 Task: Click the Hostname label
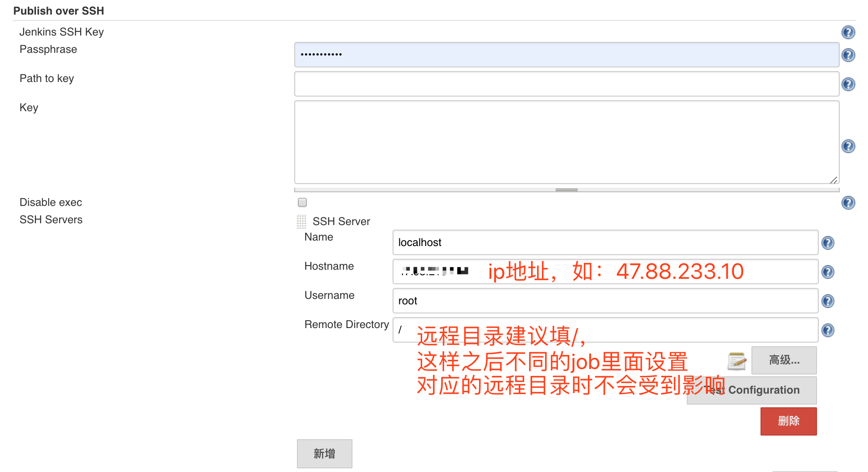(329, 266)
